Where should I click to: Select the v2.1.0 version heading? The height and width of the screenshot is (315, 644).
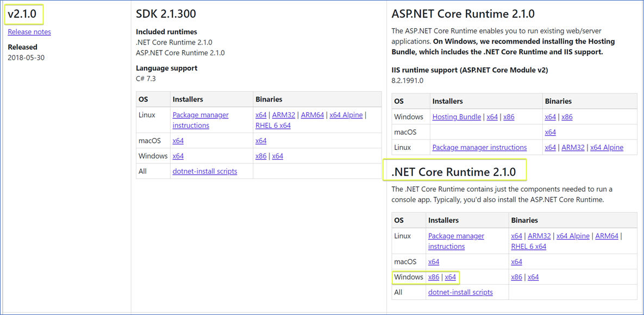click(22, 14)
